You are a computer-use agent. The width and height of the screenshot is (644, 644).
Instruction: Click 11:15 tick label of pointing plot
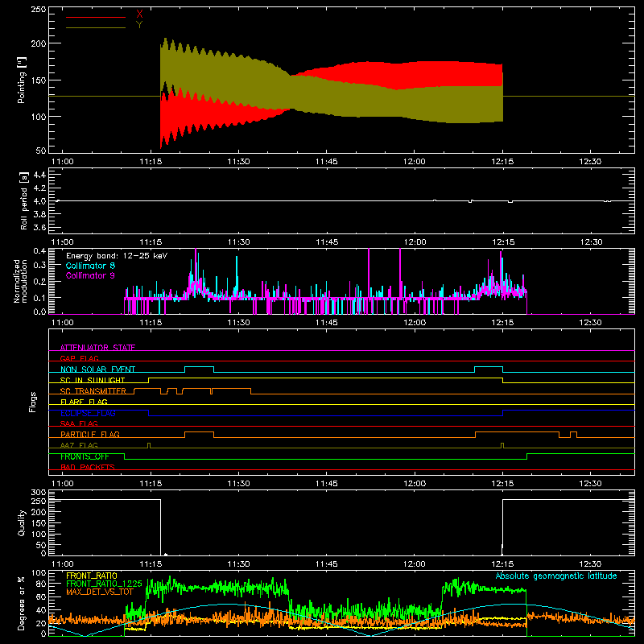coord(151,162)
